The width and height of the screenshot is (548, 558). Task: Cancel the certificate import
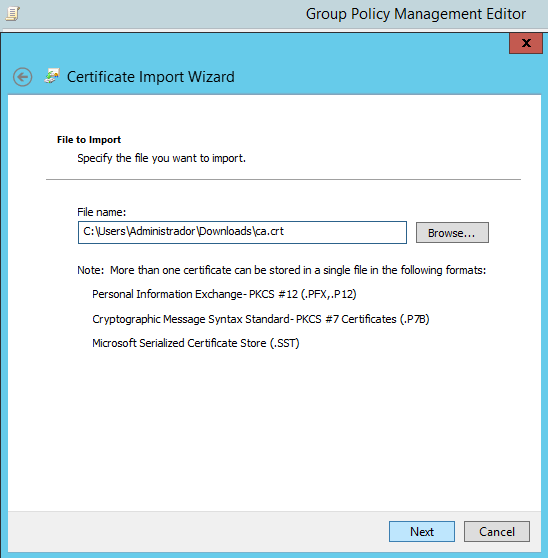point(497,531)
